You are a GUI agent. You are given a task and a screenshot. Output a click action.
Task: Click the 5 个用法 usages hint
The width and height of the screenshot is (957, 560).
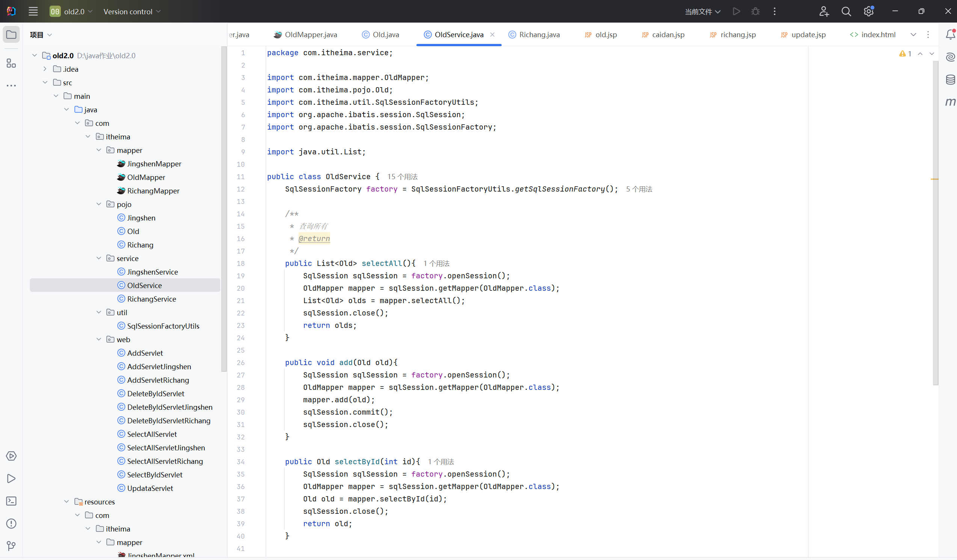tap(639, 189)
